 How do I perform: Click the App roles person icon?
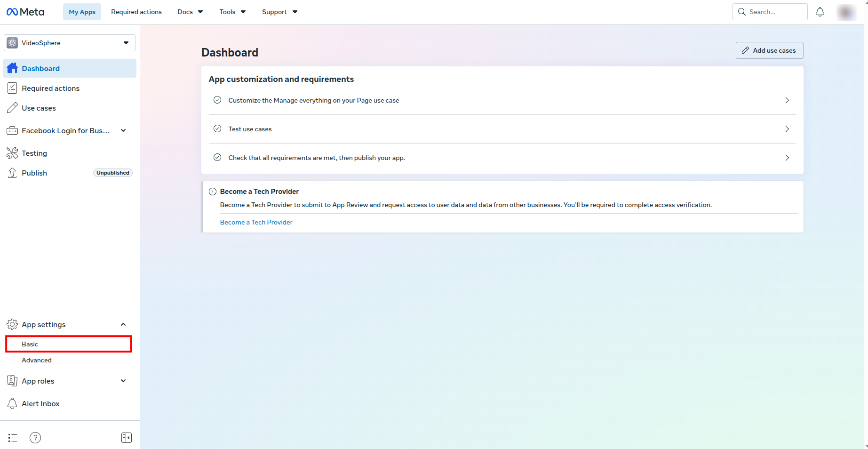coord(12,381)
